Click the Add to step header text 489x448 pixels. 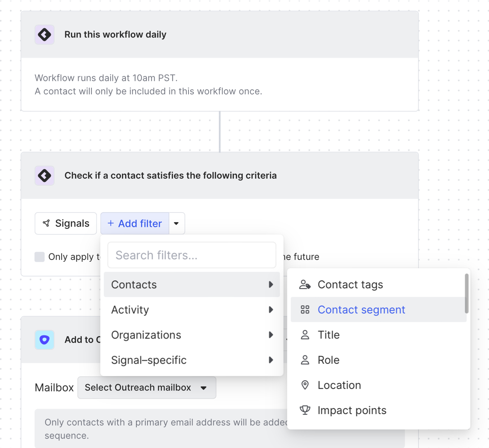pyautogui.click(x=82, y=340)
